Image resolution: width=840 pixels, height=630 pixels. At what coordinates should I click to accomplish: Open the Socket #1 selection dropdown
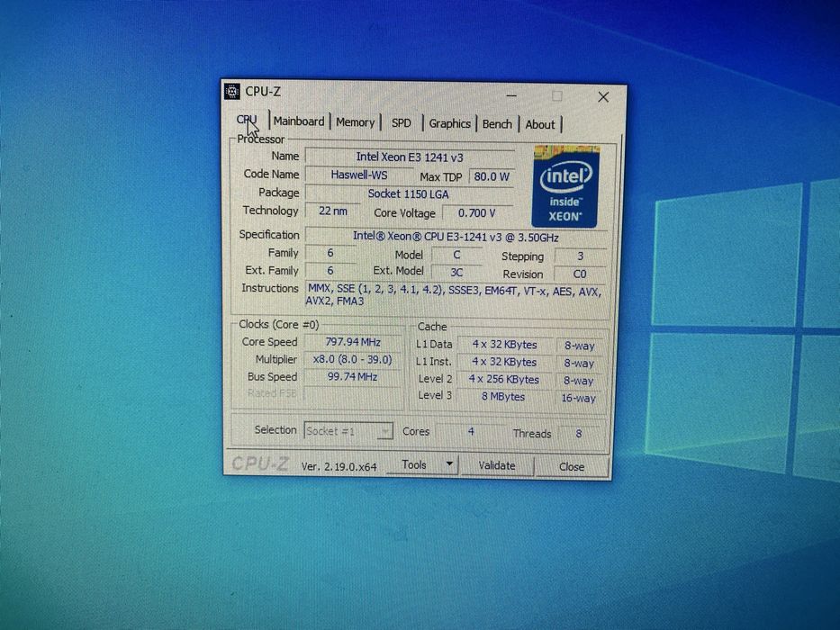348,431
